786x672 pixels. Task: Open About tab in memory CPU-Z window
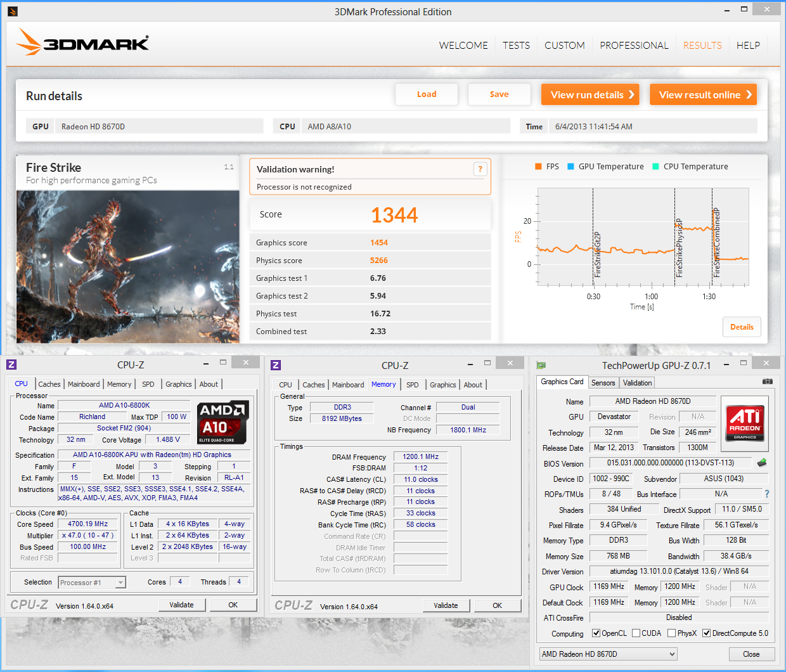point(473,385)
